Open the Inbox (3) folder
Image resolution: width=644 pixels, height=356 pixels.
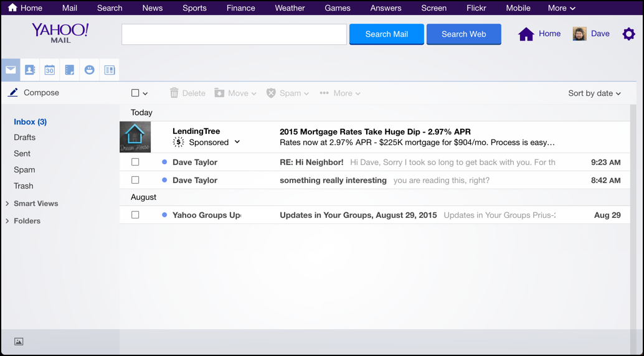[30, 122]
